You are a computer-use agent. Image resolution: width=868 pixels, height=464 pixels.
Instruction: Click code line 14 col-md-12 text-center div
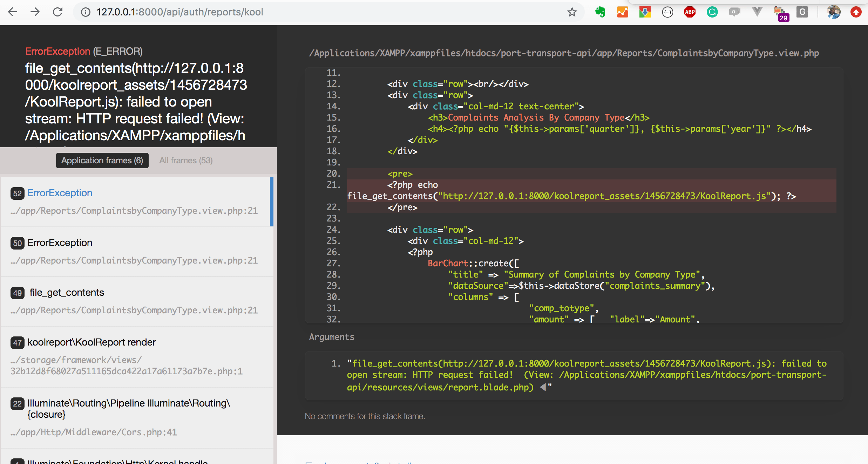click(x=496, y=106)
